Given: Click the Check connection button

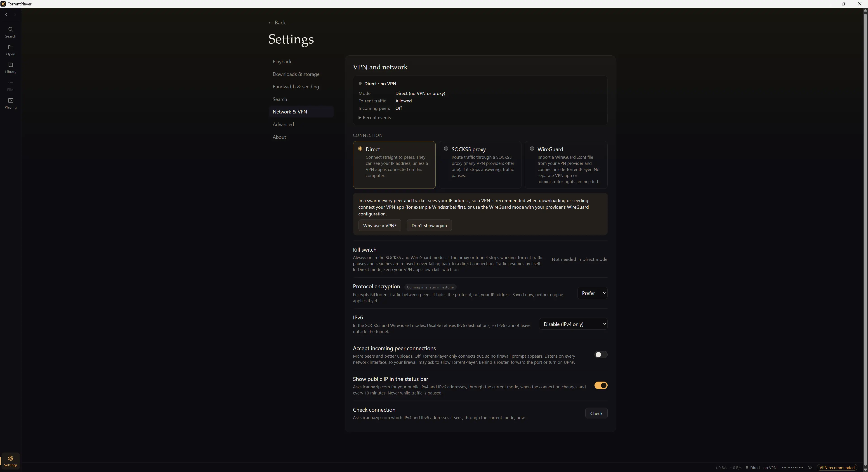Looking at the screenshot, I should point(596,413).
